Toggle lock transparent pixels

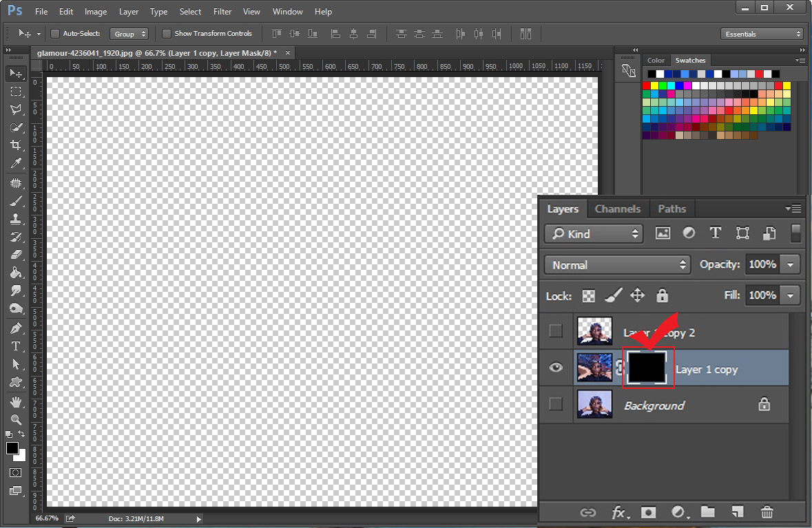click(588, 295)
